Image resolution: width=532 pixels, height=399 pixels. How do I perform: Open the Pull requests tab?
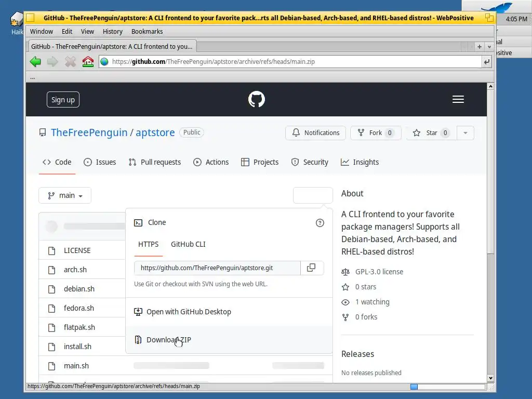point(155,162)
